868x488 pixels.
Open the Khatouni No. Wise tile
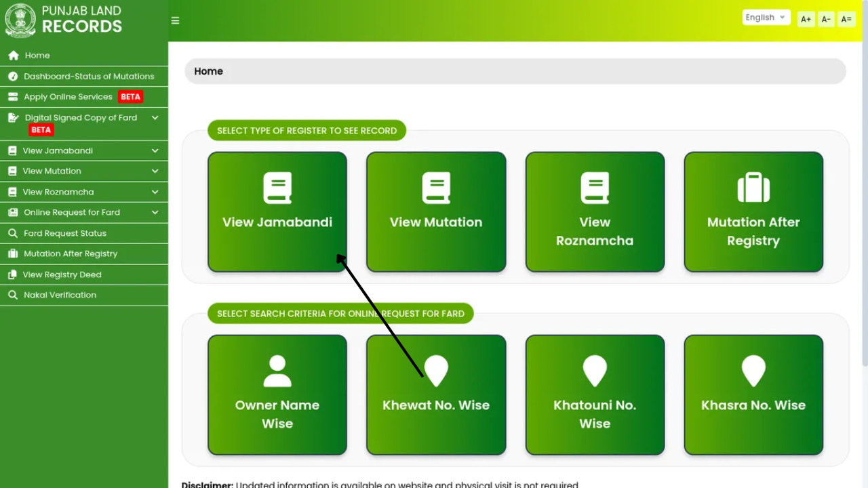point(595,394)
